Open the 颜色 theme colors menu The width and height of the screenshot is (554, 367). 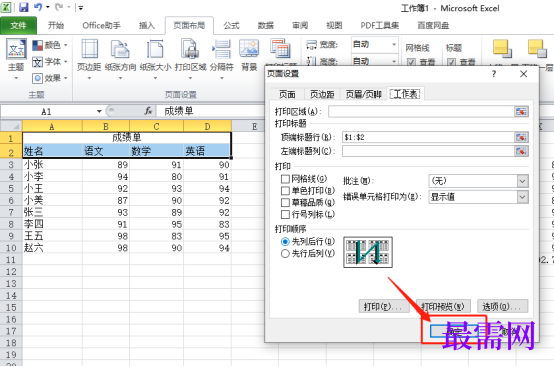pos(50,45)
